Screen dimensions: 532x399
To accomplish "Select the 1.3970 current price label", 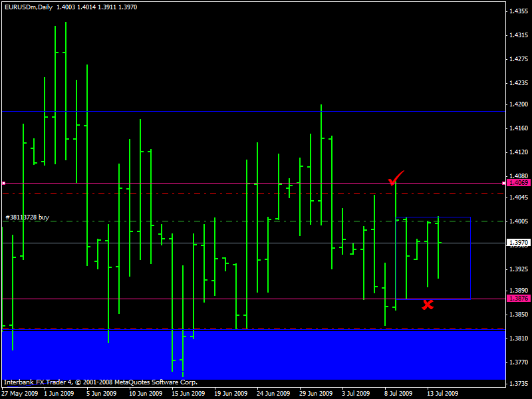I will (x=518, y=243).
